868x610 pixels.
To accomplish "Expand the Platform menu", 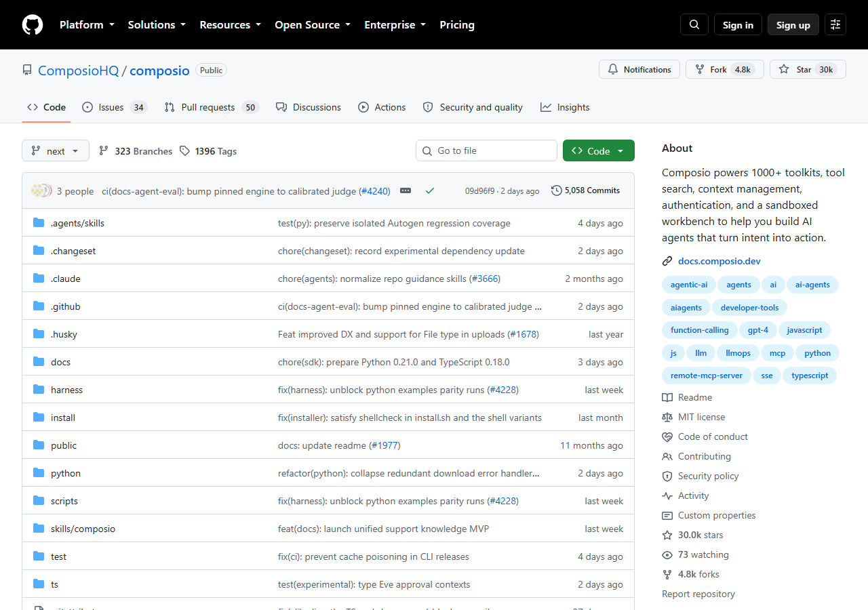I will coord(86,24).
